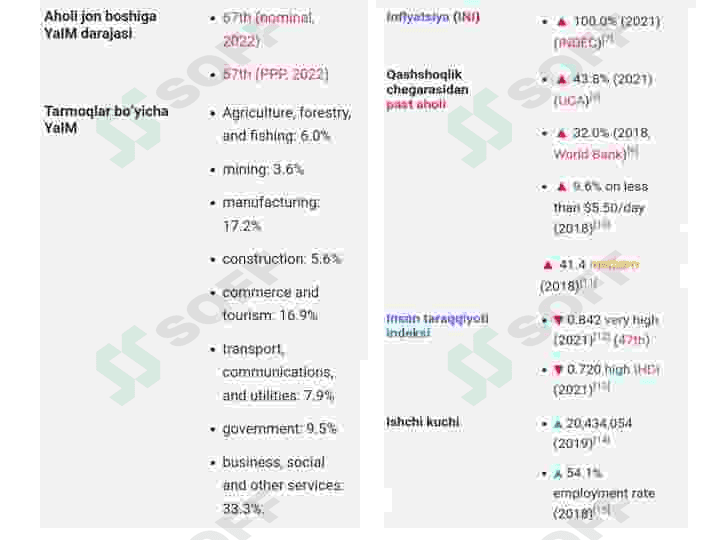Viewport: 720px width, 540px height.
Task: Open the World Bank link
Action: [x=588, y=154]
